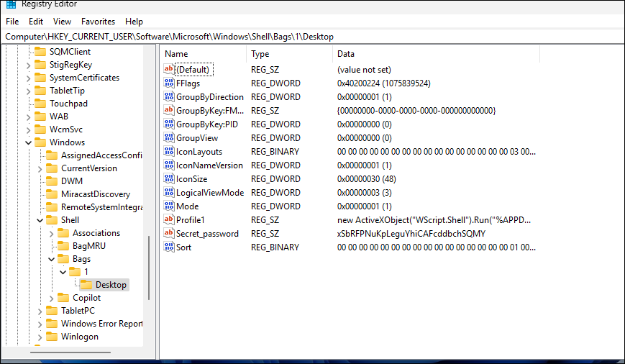
Task: Click the folder icon of BagMRU key
Action: click(63, 245)
